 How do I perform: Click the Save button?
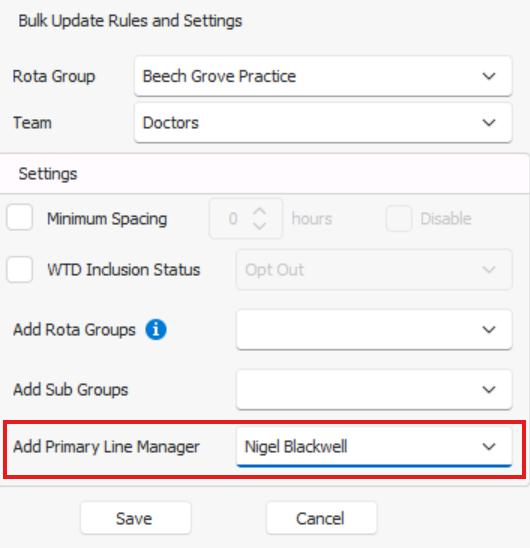136,518
